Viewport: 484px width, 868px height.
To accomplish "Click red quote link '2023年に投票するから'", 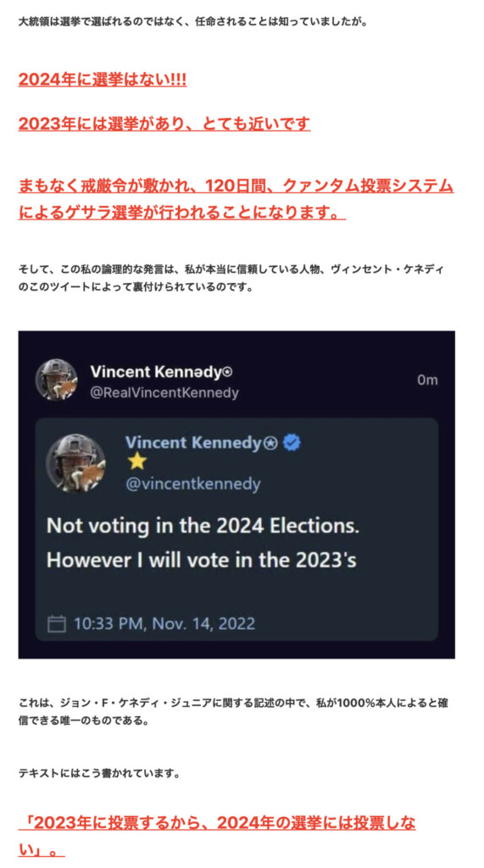I will pos(217,835).
